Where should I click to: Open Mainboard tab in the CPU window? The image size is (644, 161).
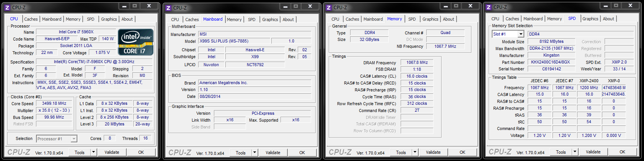52,19
